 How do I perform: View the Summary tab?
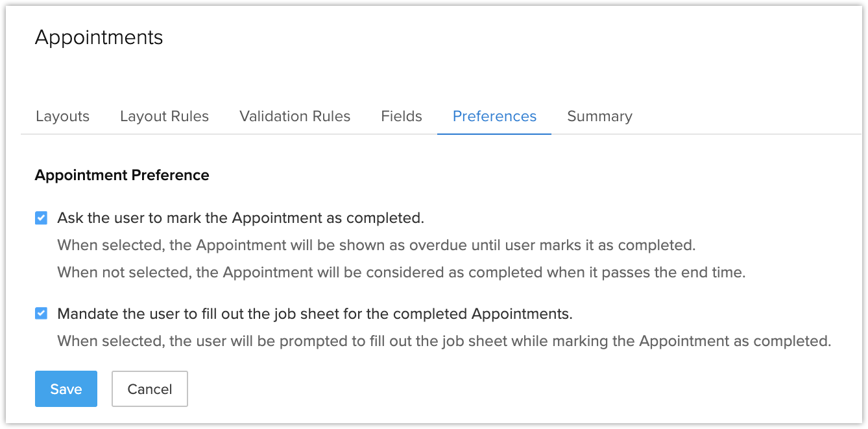point(599,117)
